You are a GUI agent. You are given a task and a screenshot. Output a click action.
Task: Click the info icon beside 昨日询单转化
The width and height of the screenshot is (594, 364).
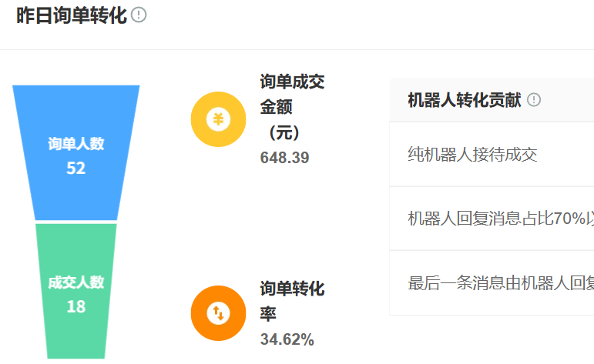tap(139, 15)
